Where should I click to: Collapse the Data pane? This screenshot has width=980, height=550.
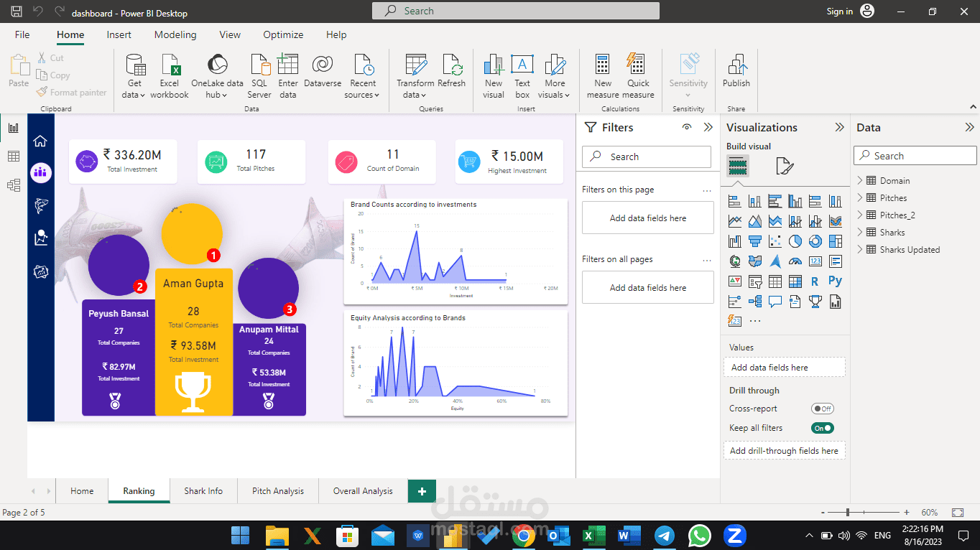pyautogui.click(x=969, y=127)
